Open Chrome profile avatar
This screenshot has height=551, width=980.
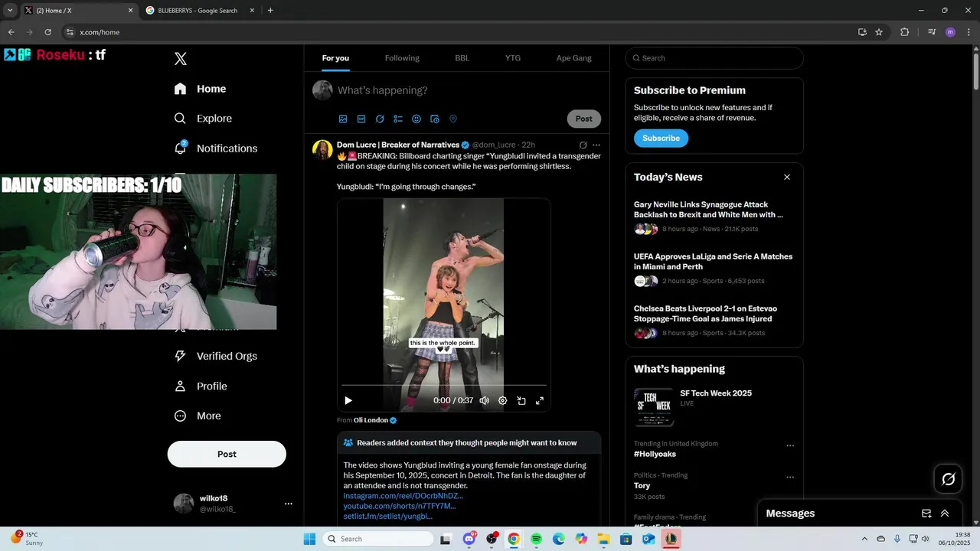click(x=950, y=32)
